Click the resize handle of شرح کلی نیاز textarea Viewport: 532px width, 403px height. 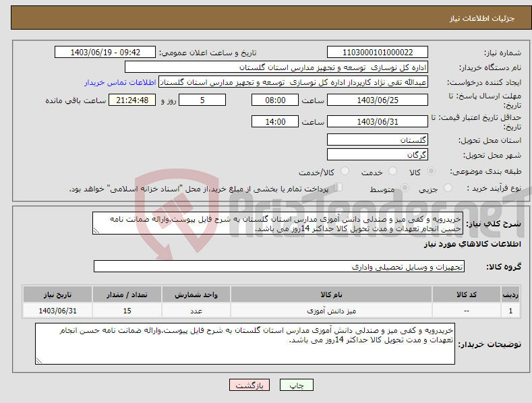tap(96, 230)
